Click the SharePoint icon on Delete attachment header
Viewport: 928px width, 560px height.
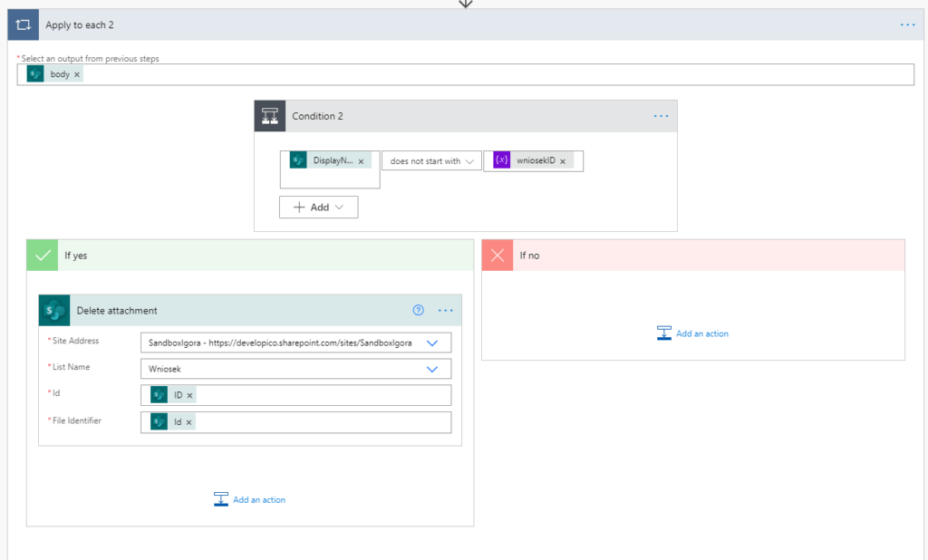[55, 310]
